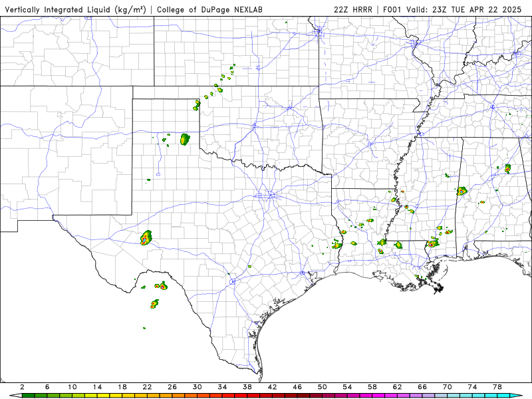Select the color scale value '46'
This screenshot has width=532, height=399.
[297, 387]
